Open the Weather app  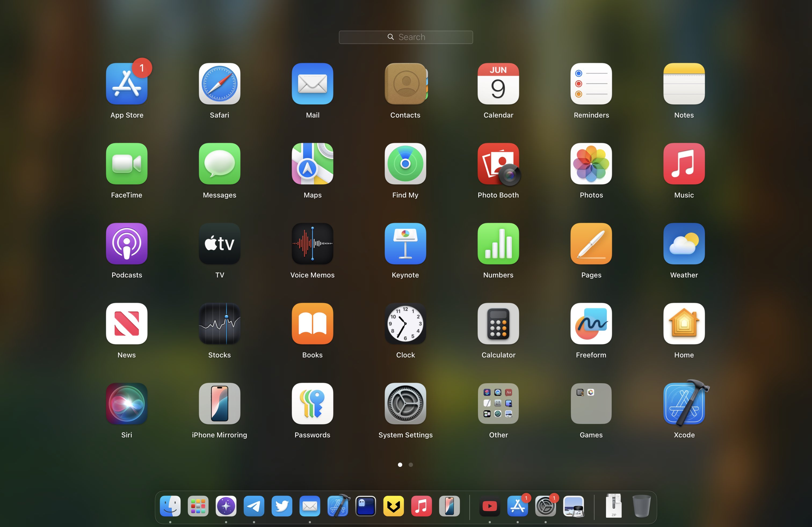(684, 244)
